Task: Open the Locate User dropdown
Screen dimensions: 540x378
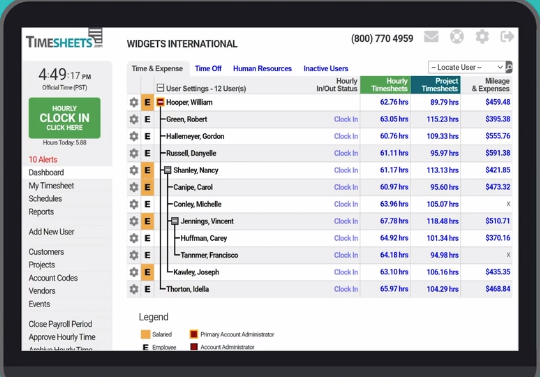Action: pos(466,67)
